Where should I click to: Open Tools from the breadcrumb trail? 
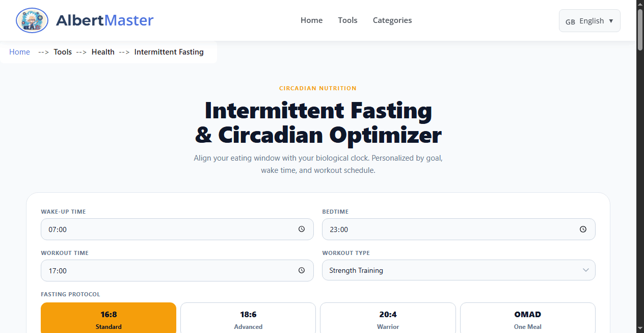pos(63,52)
